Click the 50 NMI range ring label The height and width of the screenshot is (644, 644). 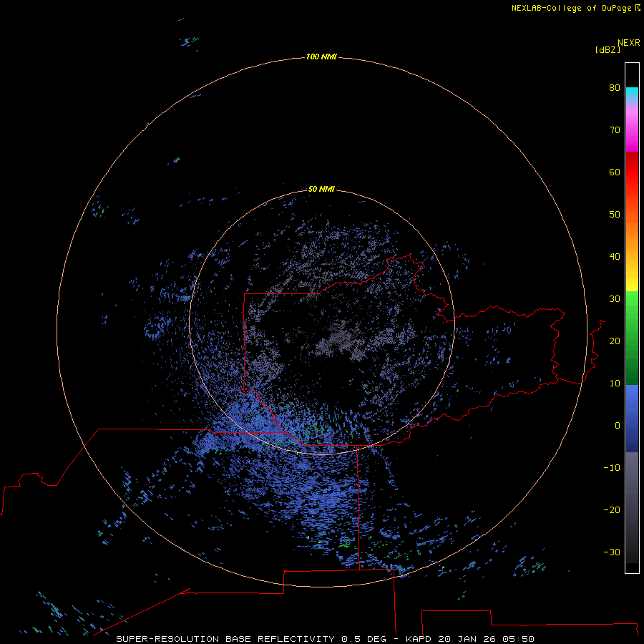coord(321,189)
